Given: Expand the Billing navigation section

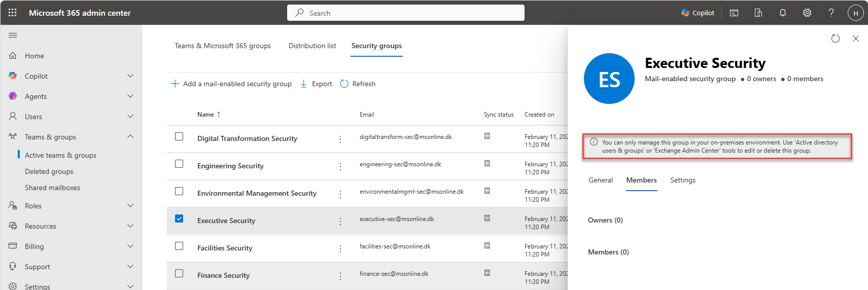Looking at the screenshot, I should click(130, 246).
